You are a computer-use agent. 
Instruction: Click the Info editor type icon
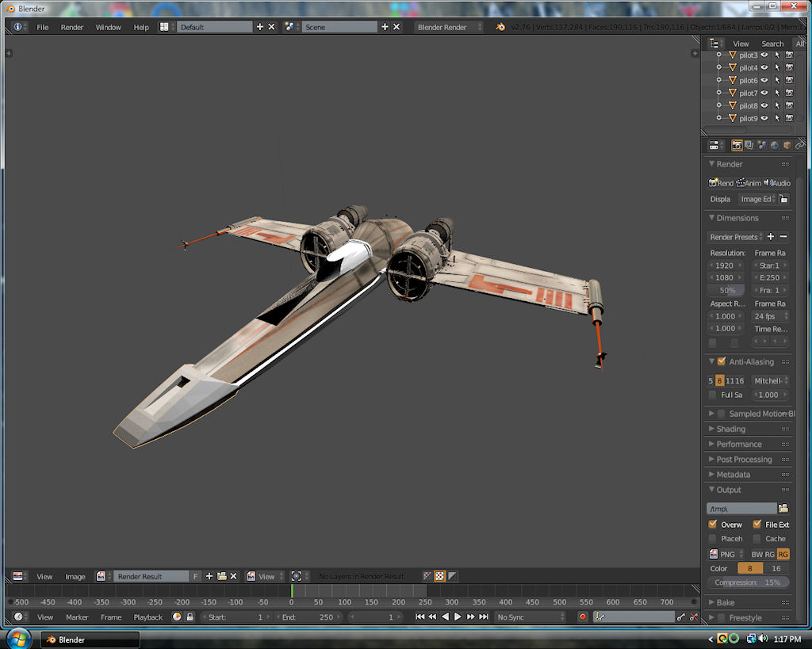tap(17, 27)
